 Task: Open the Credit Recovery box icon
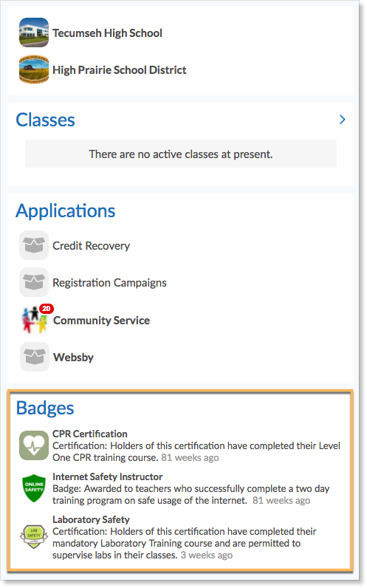pos(34,245)
